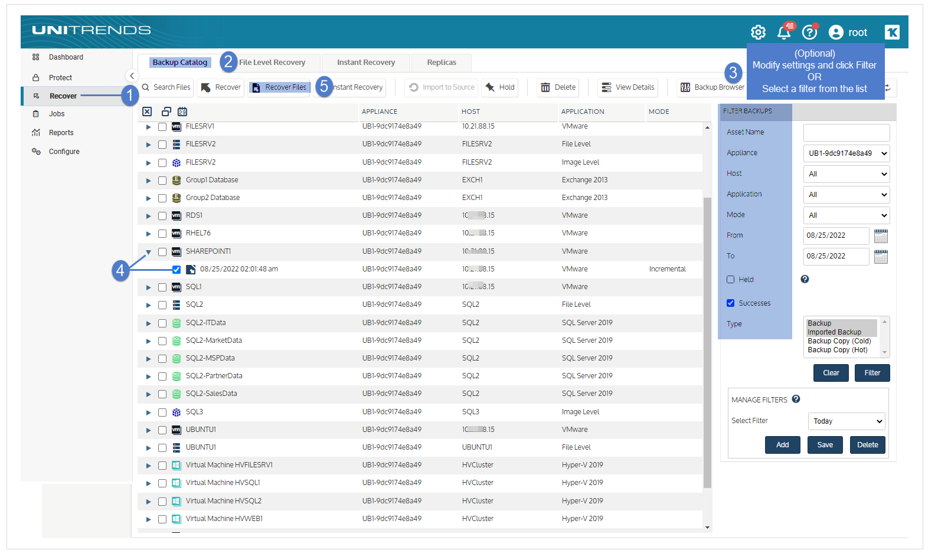The width and height of the screenshot is (938, 560).
Task: Open the Jobs menu in sidebar
Action: tap(57, 114)
